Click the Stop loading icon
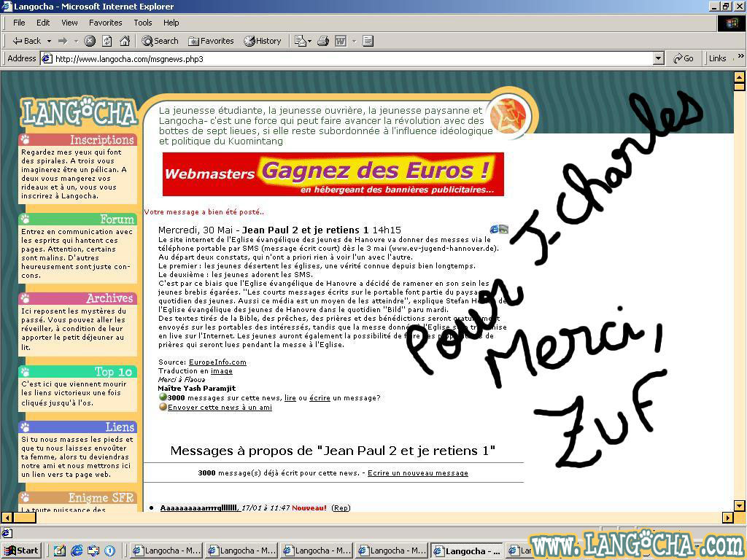Viewport: 747px width, 560px height. point(90,41)
